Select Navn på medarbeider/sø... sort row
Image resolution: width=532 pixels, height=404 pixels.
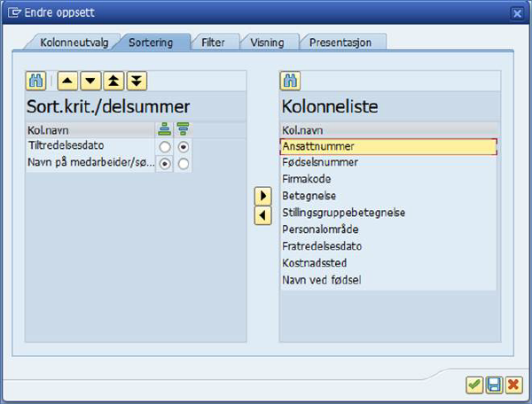pos(90,163)
